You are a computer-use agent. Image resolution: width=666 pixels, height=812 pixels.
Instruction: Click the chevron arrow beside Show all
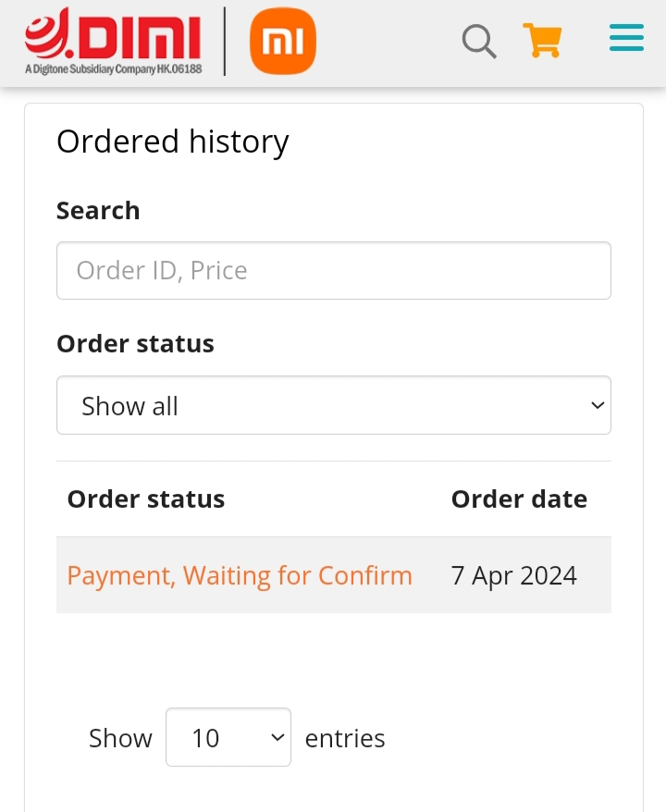tap(598, 405)
